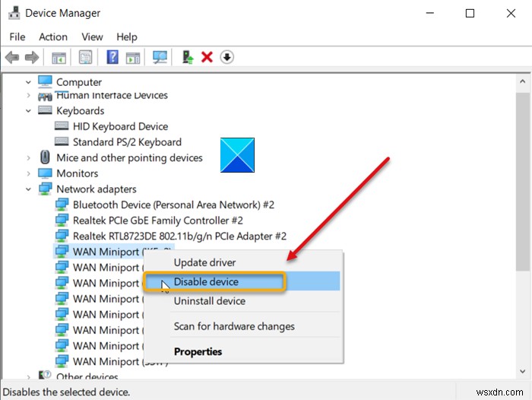
Task: Click the Bluetooth Device adapter icon
Action: (x=62, y=205)
